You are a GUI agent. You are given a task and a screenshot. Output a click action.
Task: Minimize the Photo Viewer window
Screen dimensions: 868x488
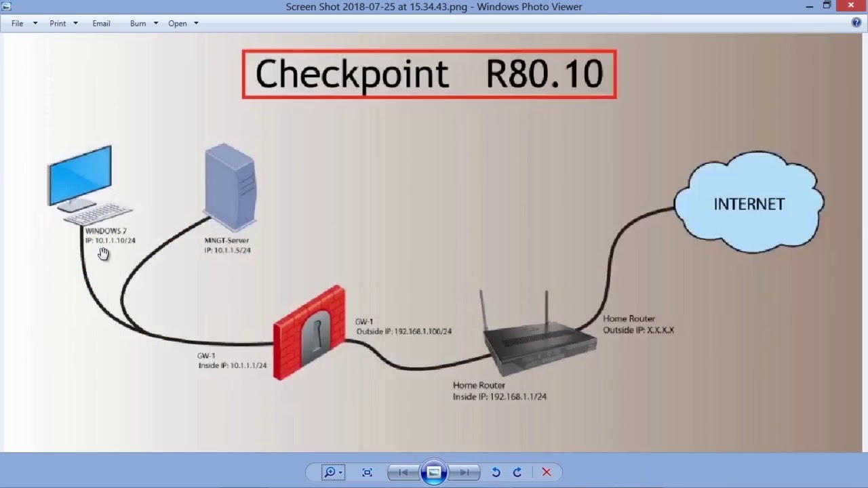coord(810,7)
